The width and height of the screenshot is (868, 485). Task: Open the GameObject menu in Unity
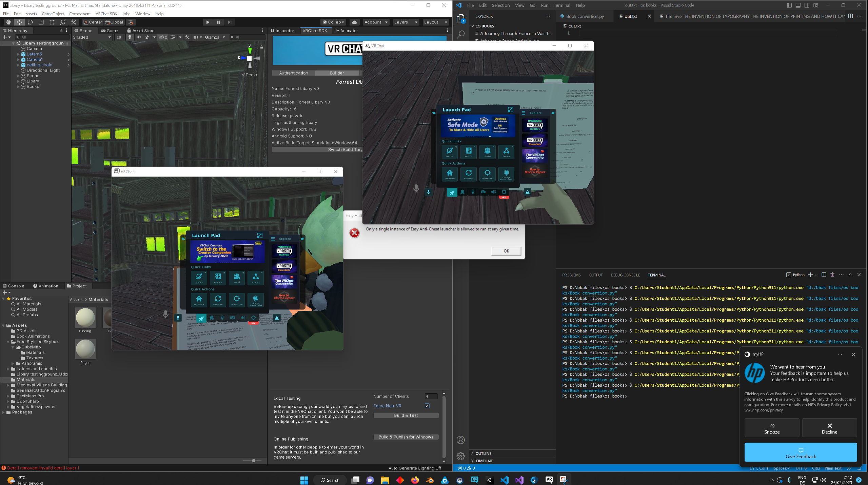(x=53, y=14)
